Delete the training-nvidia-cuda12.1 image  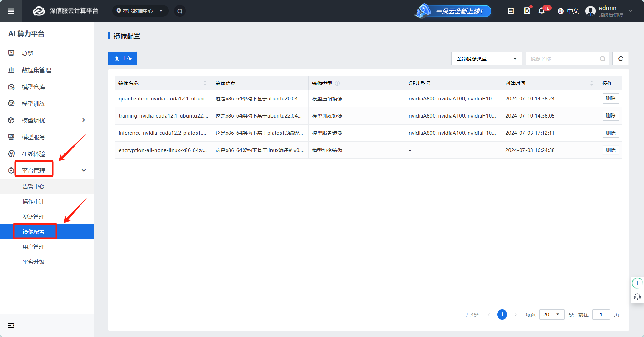[x=611, y=115]
